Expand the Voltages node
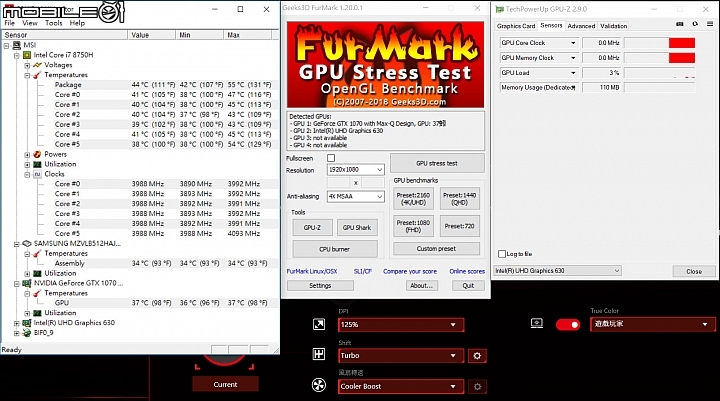 point(27,65)
